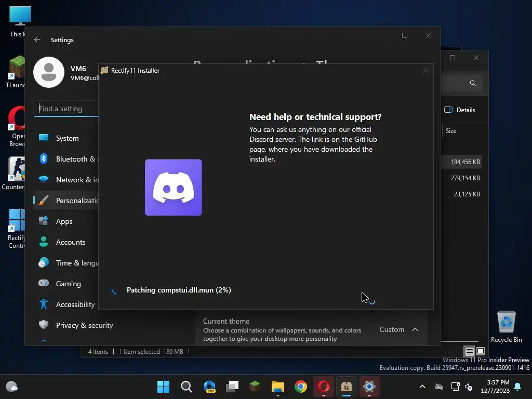The image size is (532, 399).
Task: Select the Opera Browser desktop shortcut
Action: pyautogui.click(x=16, y=126)
